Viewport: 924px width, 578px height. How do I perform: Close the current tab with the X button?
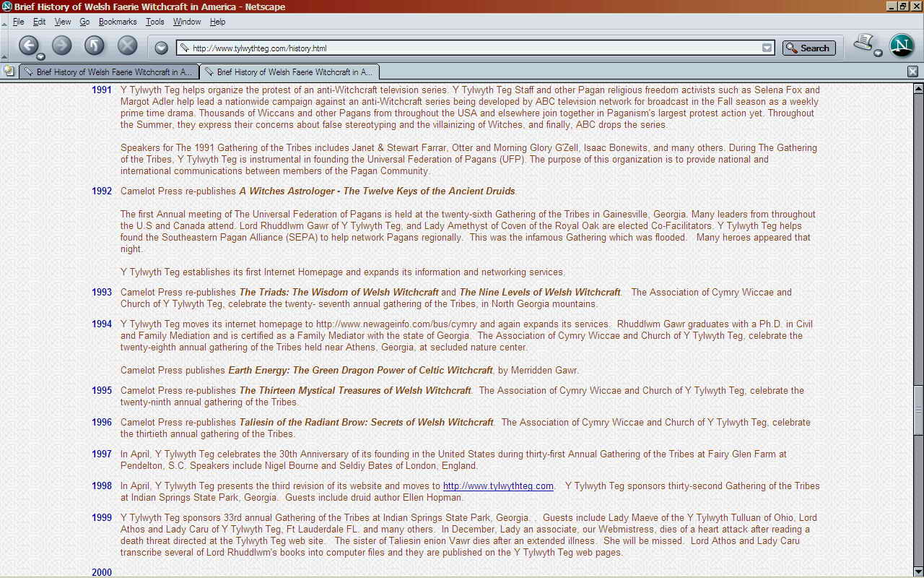912,72
